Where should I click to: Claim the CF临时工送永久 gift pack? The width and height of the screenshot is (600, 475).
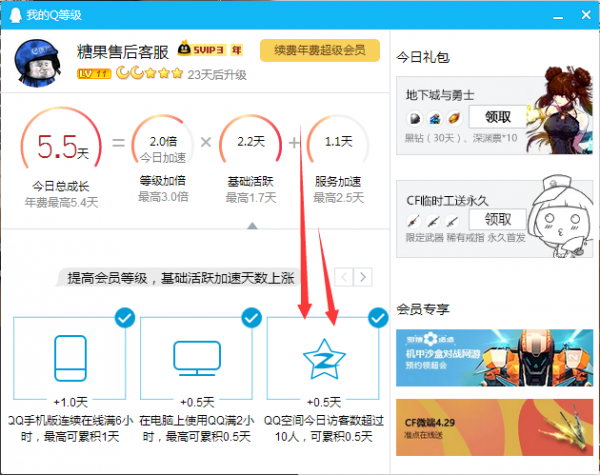tap(498, 219)
